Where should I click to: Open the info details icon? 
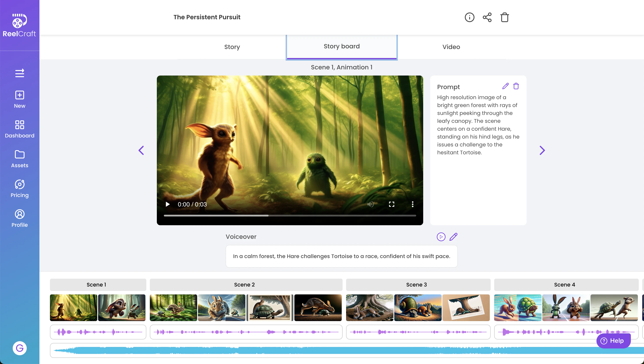(x=469, y=17)
